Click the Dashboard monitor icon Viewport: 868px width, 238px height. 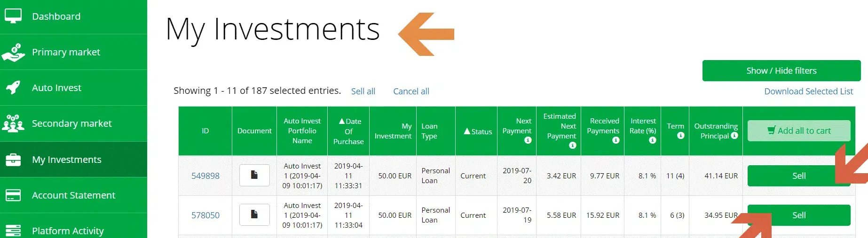coord(13,16)
